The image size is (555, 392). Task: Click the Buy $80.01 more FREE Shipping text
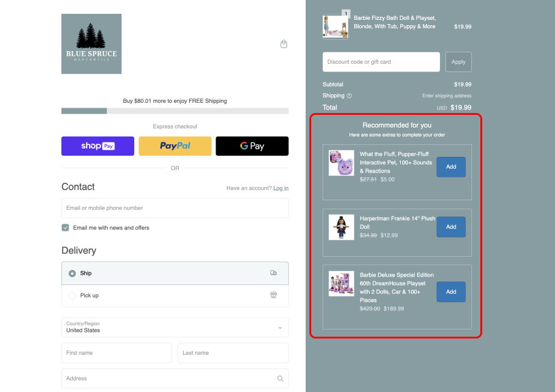click(x=175, y=101)
